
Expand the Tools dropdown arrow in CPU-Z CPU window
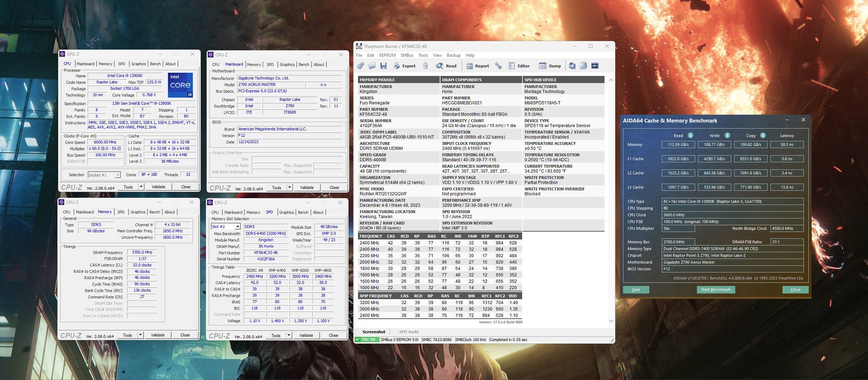pyautogui.click(x=141, y=187)
